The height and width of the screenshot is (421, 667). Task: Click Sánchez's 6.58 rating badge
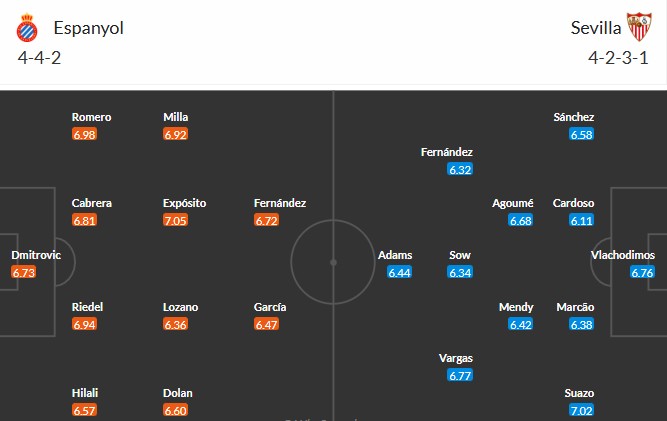pos(581,134)
